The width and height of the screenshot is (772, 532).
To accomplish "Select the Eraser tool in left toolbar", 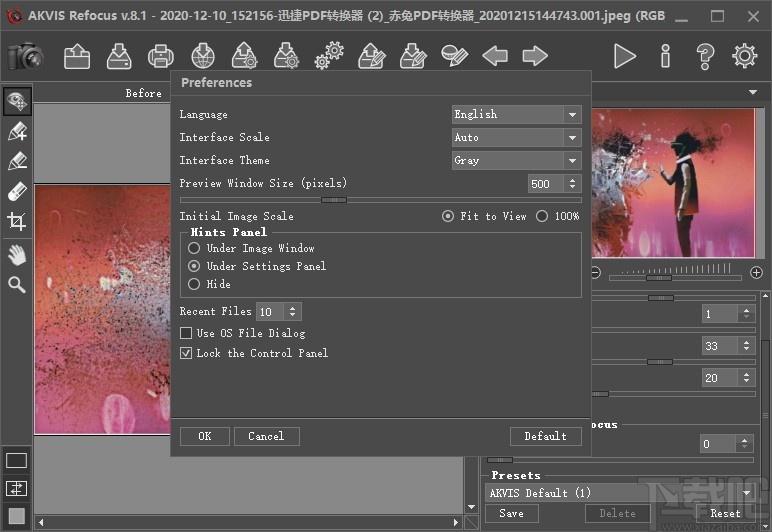I will (x=16, y=191).
